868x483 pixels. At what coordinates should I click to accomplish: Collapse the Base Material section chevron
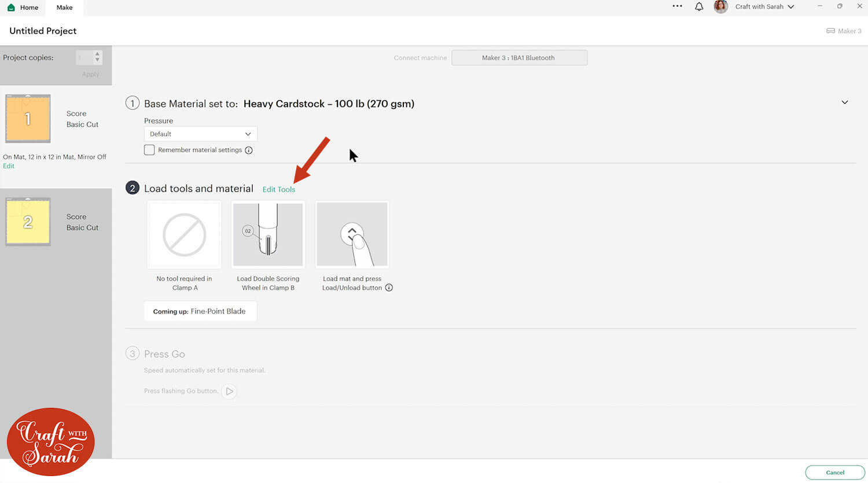pyautogui.click(x=844, y=102)
